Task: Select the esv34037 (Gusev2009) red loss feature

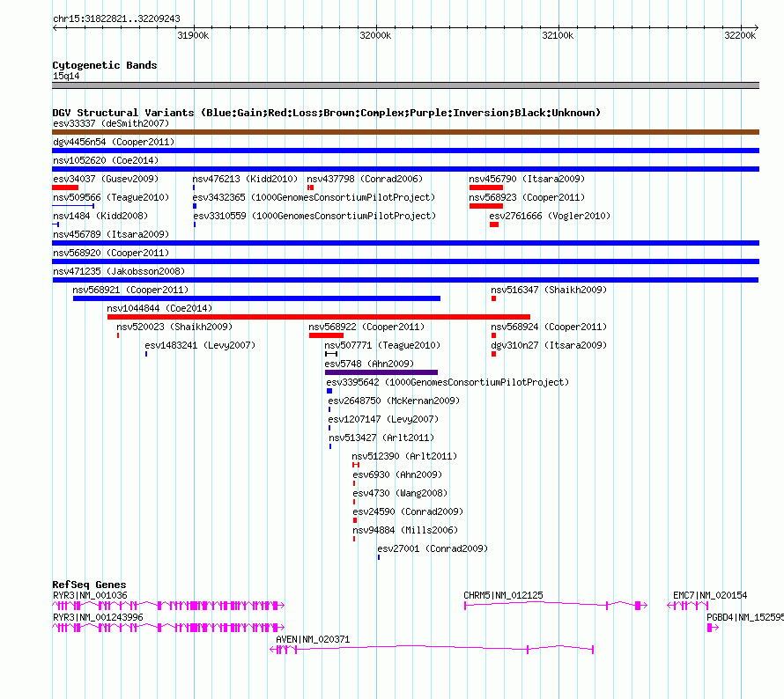Action: (x=65, y=188)
